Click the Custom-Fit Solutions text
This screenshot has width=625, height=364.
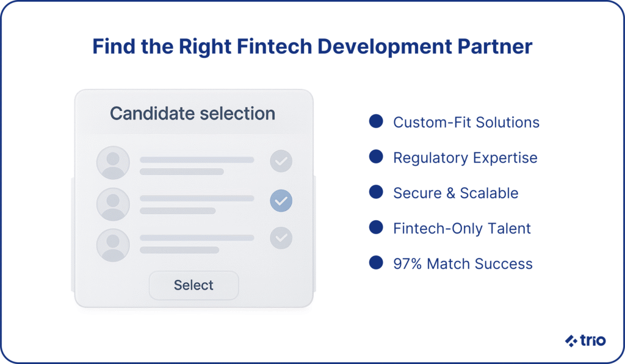pos(466,123)
